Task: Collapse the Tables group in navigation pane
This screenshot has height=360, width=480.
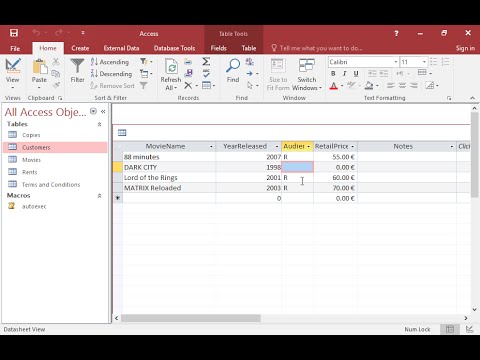Action: 99,124
